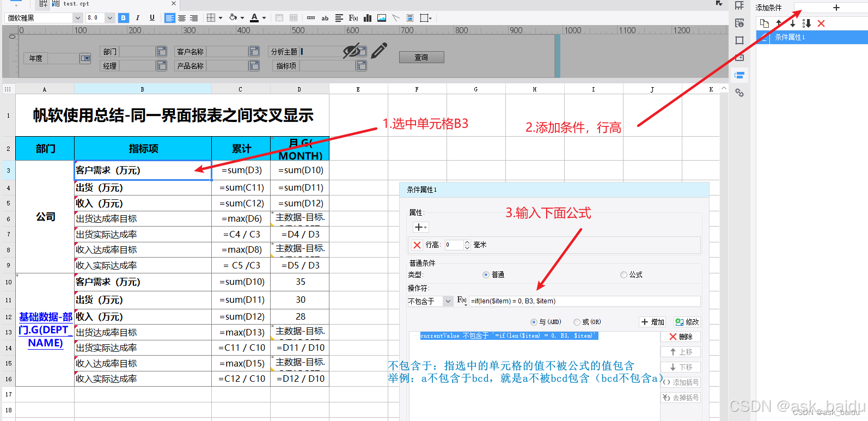Toggle underline formatting in toolbar
The height and width of the screenshot is (421, 868).
[152, 18]
